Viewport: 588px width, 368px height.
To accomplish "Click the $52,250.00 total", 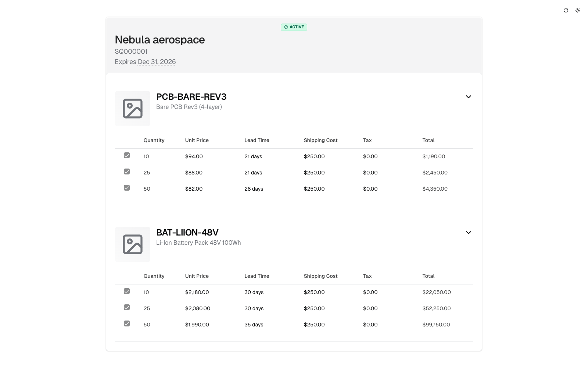I will coord(437,308).
